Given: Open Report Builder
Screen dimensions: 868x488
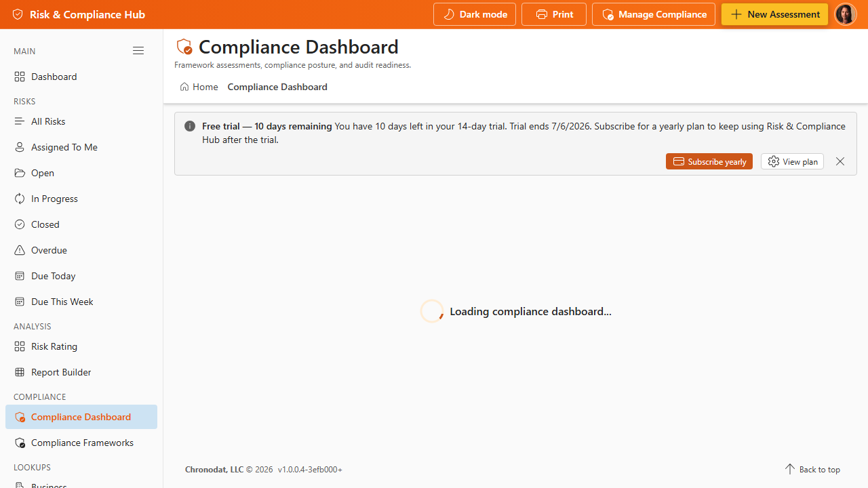Looking at the screenshot, I should pyautogui.click(x=81, y=372).
